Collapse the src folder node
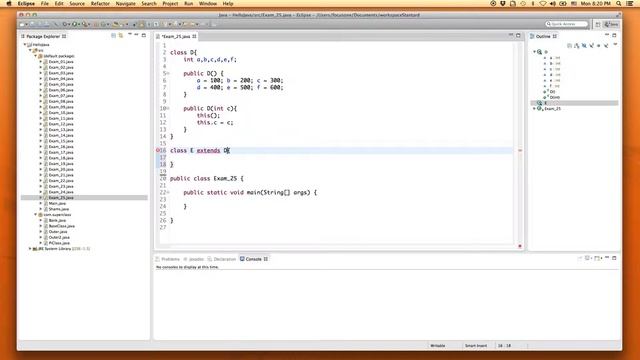 [x=30, y=50]
